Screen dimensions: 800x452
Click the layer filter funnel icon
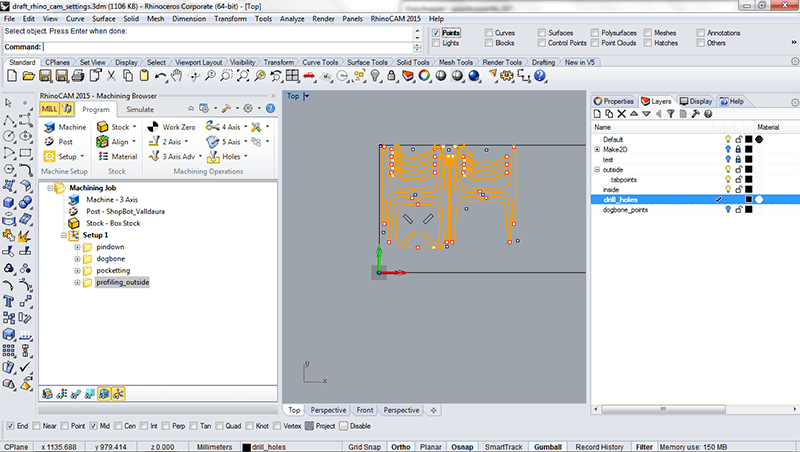669,114
